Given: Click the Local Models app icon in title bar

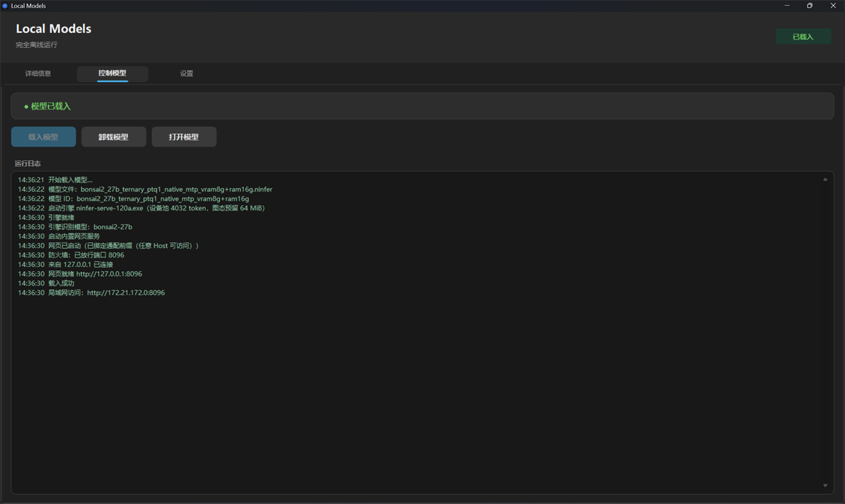Looking at the screenshot, I should pos(5,6).
